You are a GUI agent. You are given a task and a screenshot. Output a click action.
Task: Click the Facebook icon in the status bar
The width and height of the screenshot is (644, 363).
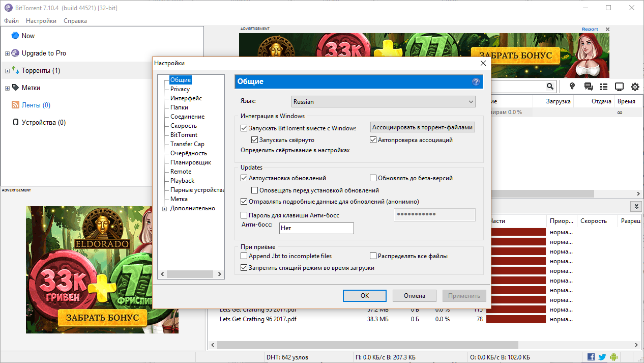pos(591,357)
